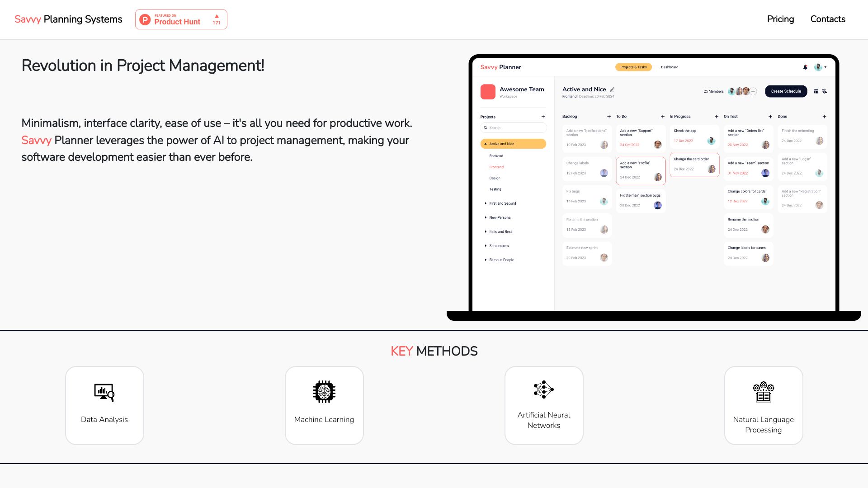Select the Projects & Tasks tab

tap(633, 67)
